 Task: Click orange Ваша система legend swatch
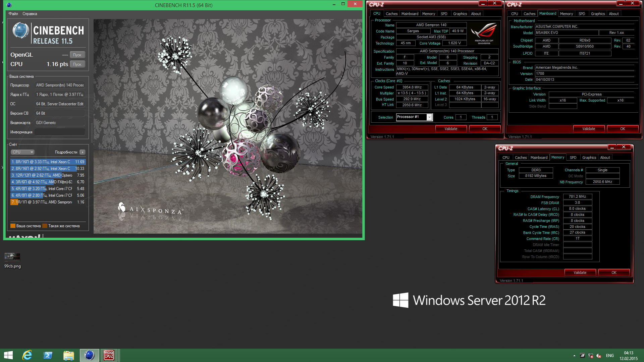pyautogui.click(x=13, y=226)
